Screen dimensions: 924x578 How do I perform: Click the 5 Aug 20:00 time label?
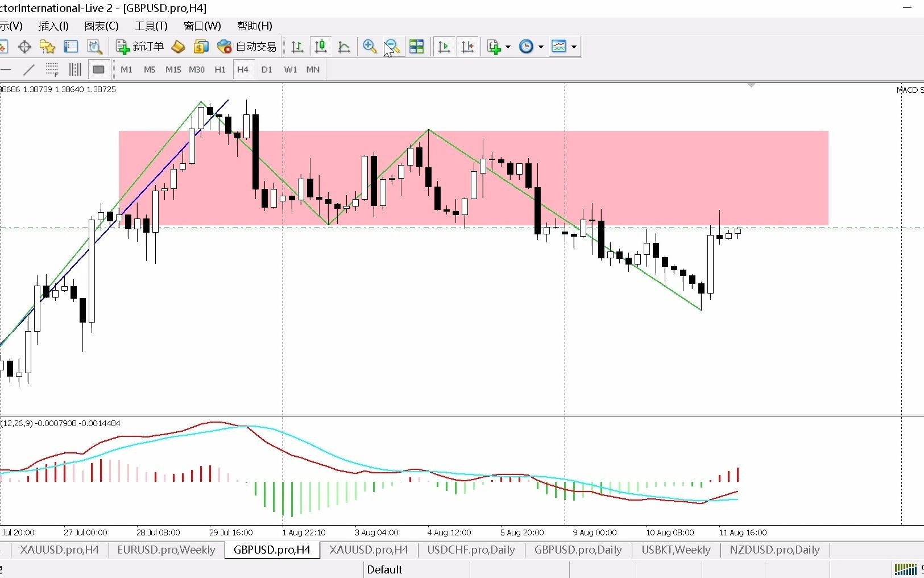pyautogui.click(x=522, y=532)
